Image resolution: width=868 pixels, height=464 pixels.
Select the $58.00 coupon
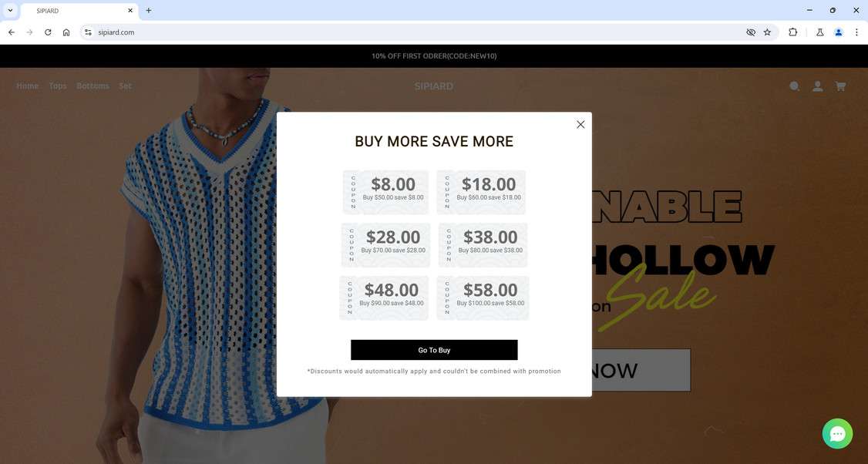coord(483,298)
